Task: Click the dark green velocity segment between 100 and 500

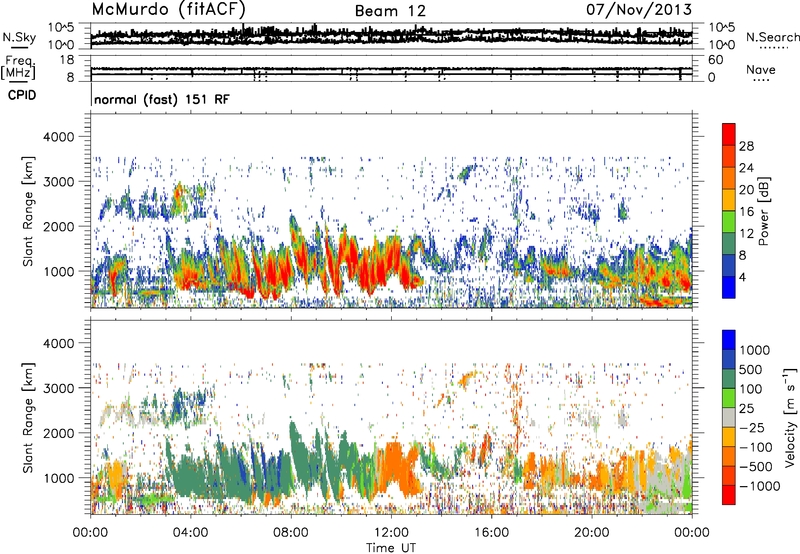Action: [x=729, y=379]
